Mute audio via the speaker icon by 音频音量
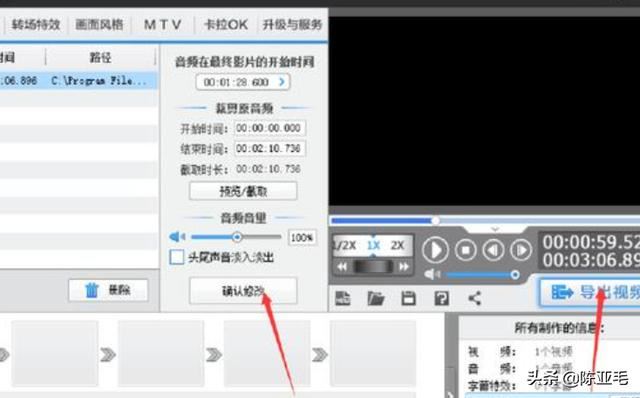Image resolution: width=640 pixels, height=398 pixels. tap(177, 237)
